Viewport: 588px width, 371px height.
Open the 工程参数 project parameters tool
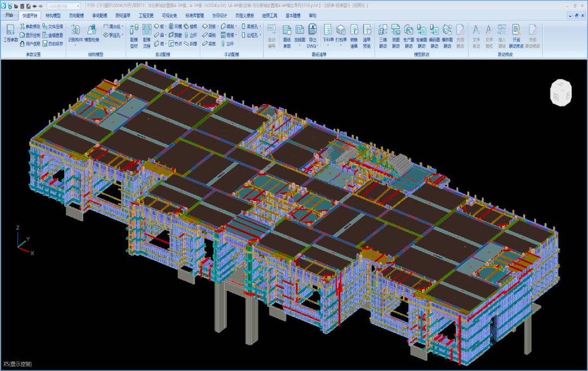pyautogui.click(x=10, y=33)
